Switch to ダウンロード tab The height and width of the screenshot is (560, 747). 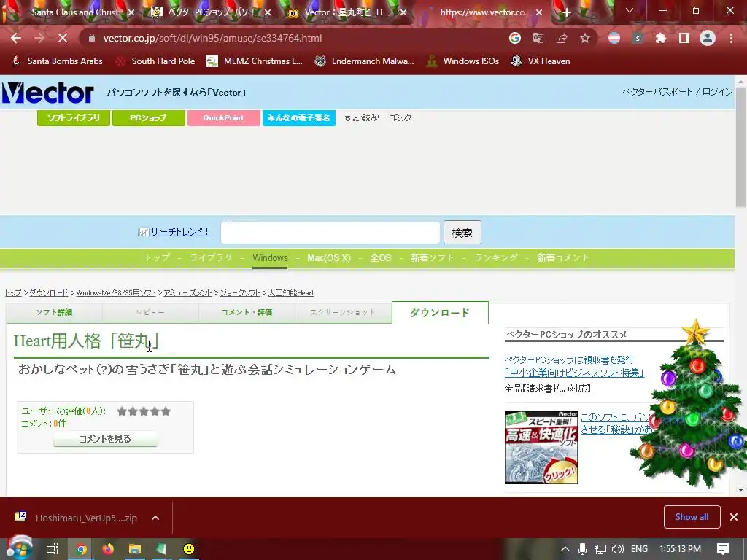(440, 312)
